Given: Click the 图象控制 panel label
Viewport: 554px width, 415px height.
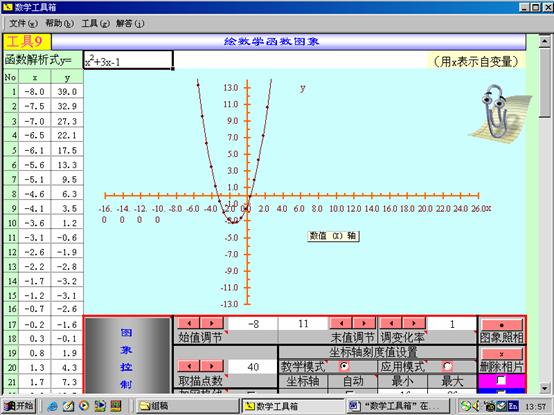Looking at the screenshot, I should [x=126, y=358].
